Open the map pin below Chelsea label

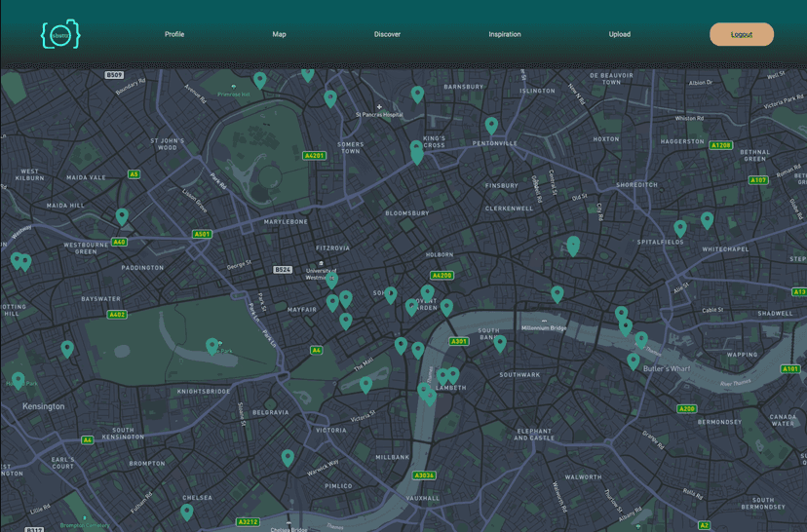pyautogui.click(x=187, y=512)
